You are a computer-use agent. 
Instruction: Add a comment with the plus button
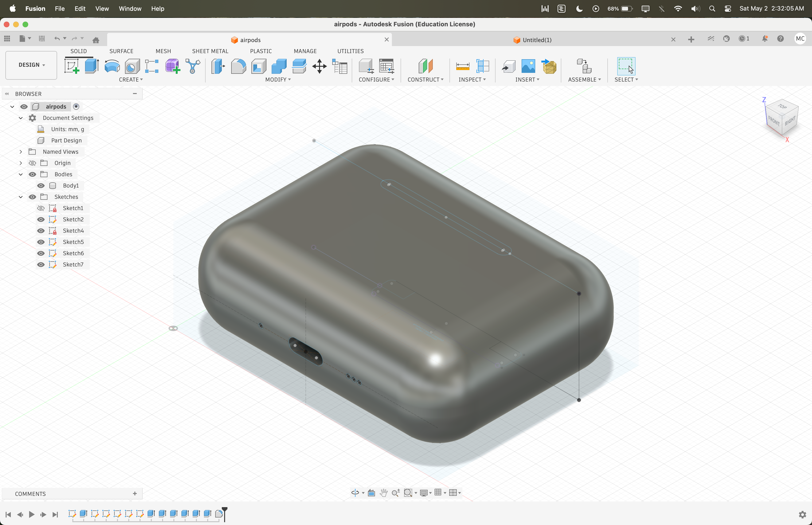(x=135, y=494)
